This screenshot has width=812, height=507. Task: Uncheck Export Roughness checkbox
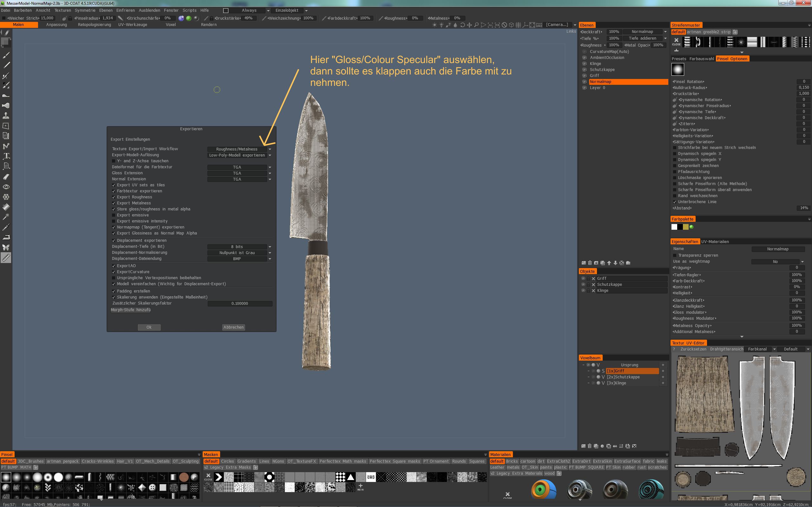114,197
